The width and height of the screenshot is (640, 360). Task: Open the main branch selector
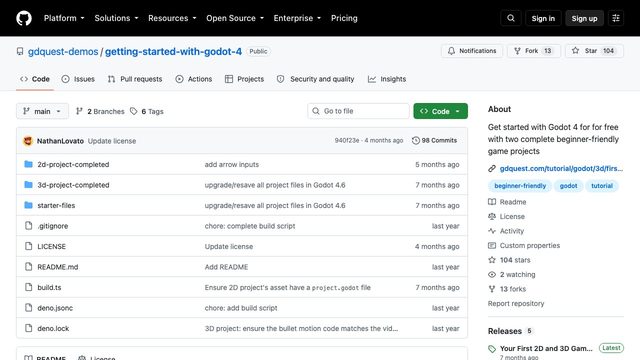[x=42, y=111]
